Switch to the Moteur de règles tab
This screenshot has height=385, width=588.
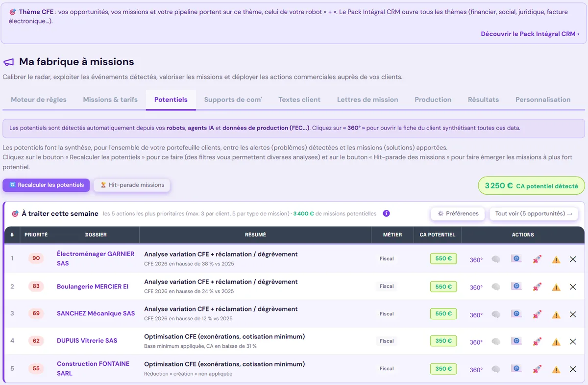tap(39, 100)
